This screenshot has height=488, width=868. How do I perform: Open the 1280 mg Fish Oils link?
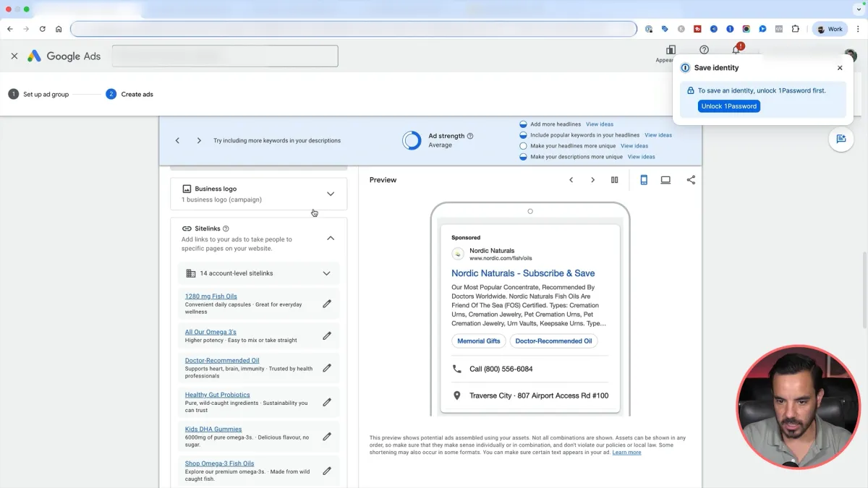point(210,296)
